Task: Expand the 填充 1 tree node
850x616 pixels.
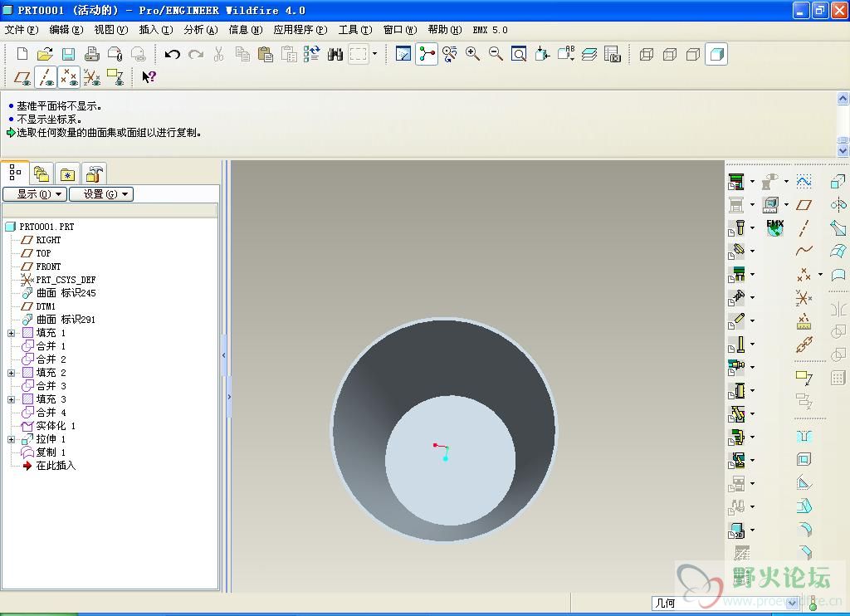Action: 11,333
